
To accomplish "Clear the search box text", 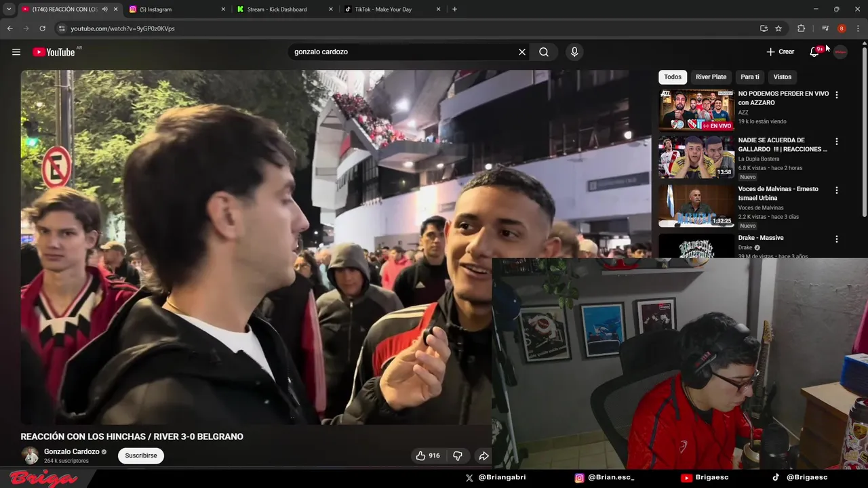I will pyautogui.click(x=522, y=52).
